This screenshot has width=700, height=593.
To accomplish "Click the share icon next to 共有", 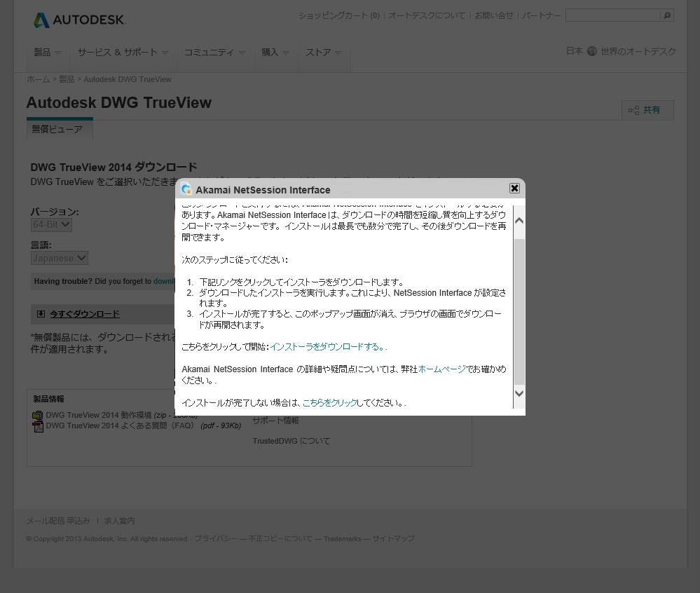I will [x=634, y=110].
